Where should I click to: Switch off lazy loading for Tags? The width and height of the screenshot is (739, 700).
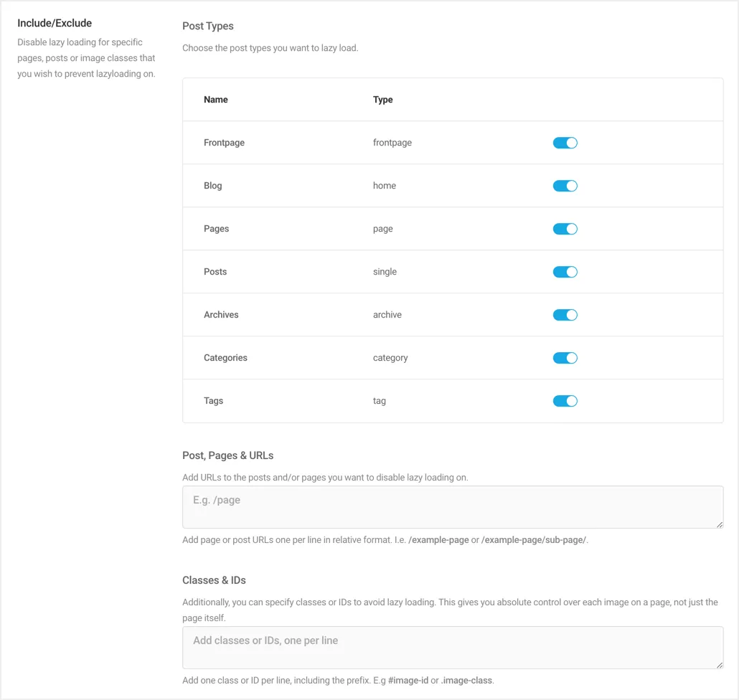[x=565, y=400]
